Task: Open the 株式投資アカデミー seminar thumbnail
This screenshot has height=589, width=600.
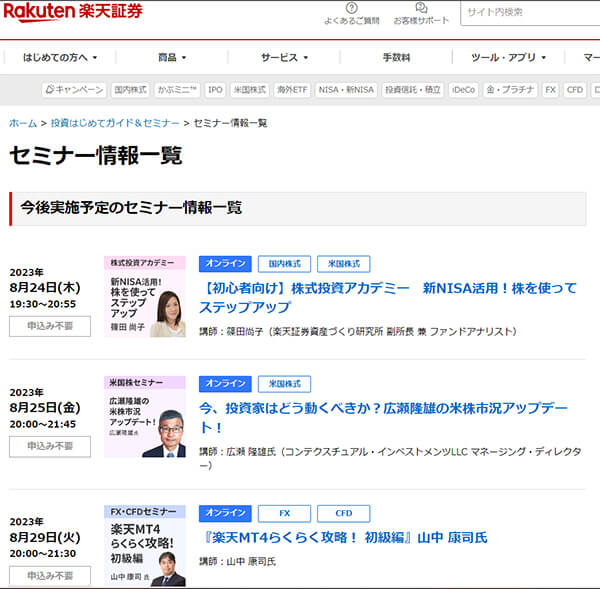Action: (145, 297)
